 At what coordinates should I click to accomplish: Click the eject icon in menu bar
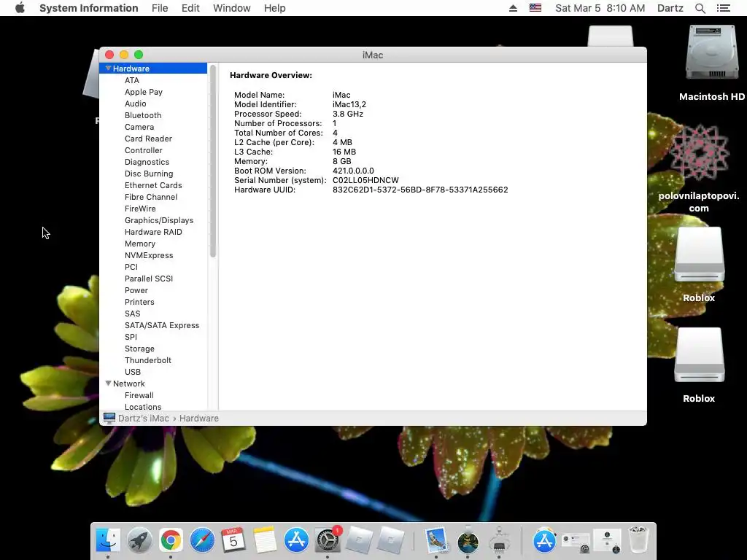click(x=513, y=8)
